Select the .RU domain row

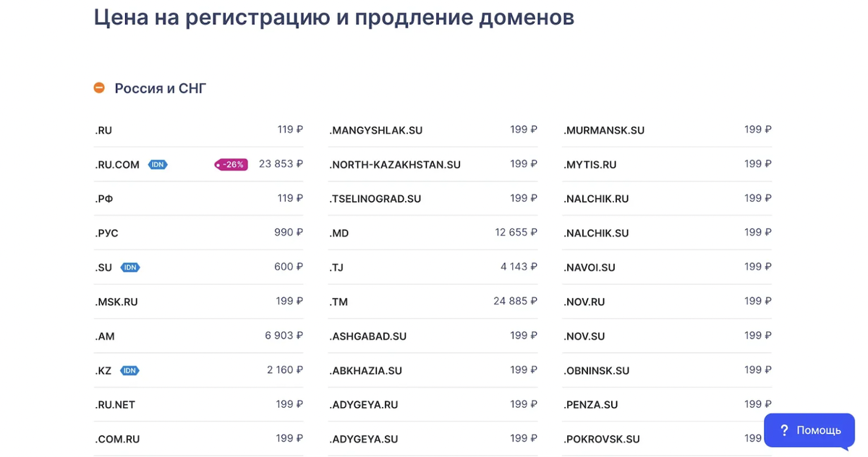[103, 130]
